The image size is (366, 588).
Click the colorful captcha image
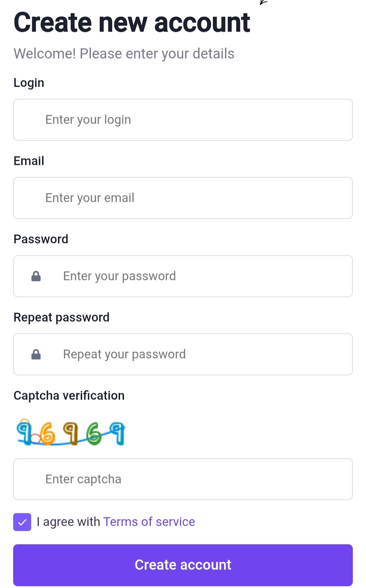click(71, 432)
